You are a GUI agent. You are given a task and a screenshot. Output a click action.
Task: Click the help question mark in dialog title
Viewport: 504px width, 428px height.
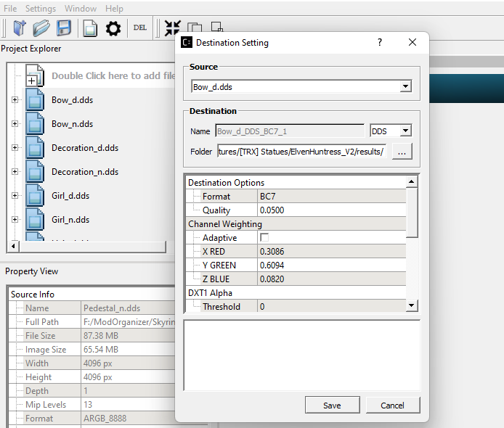(x=380, y=42)
